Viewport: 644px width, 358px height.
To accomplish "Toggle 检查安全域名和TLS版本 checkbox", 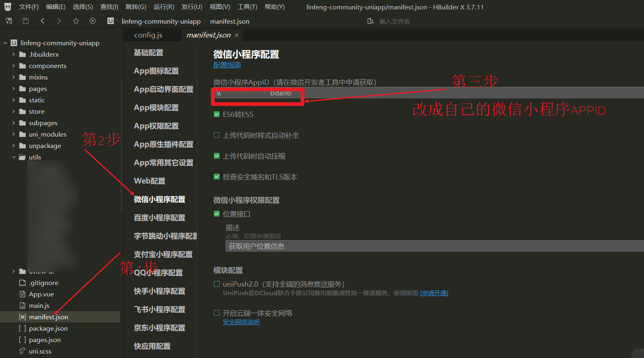I will (217, 177).
